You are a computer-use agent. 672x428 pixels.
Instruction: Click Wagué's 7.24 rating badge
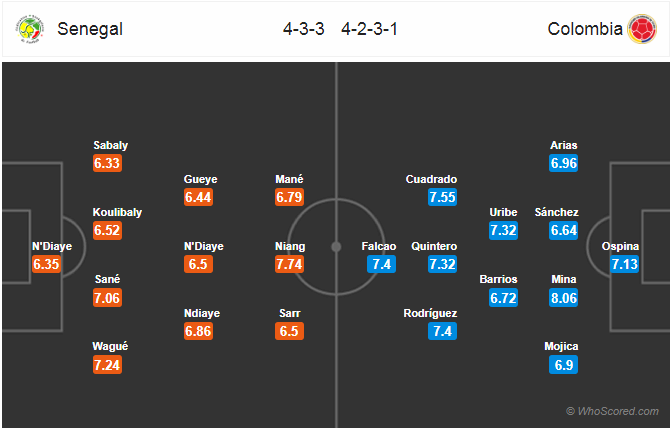pos(107,365)
